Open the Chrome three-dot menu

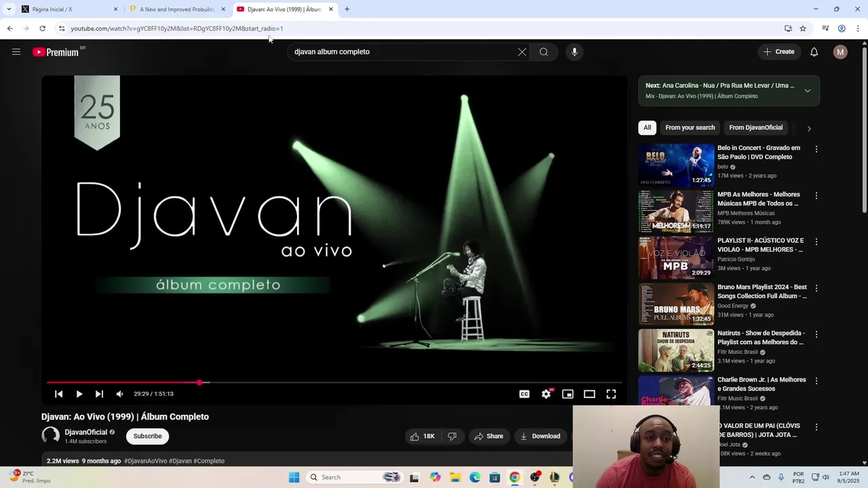[858, 28]
